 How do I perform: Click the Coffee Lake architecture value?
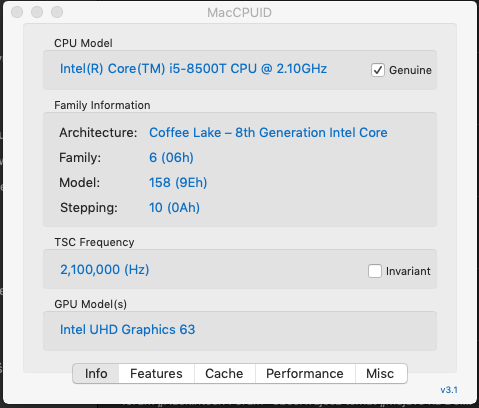268,133
